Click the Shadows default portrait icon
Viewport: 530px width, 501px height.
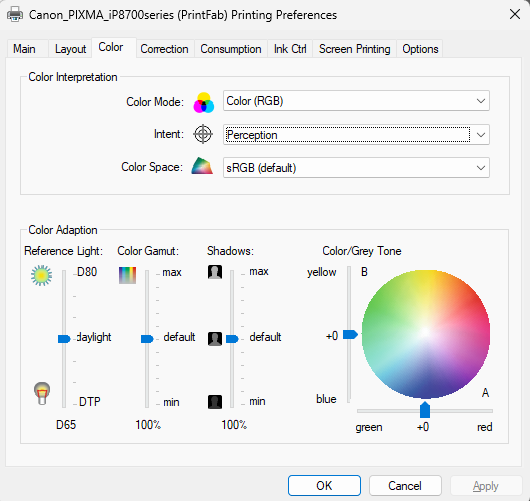coord(215,339)
